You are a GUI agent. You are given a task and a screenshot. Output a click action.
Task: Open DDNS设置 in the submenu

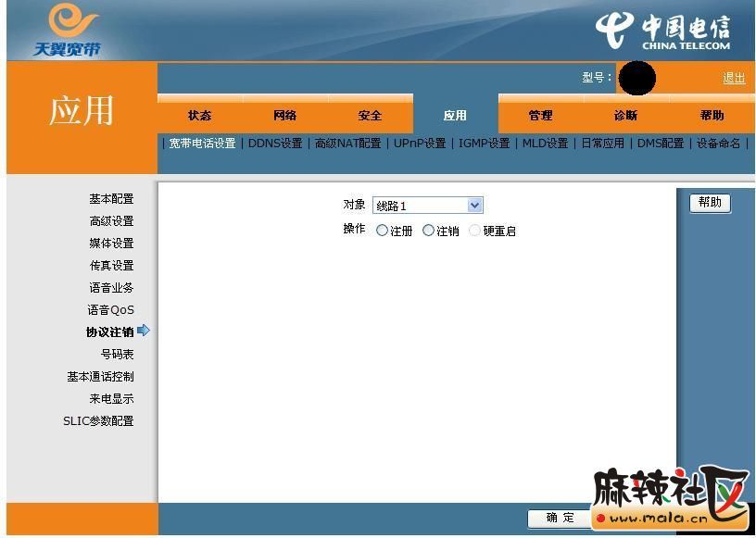275,144
